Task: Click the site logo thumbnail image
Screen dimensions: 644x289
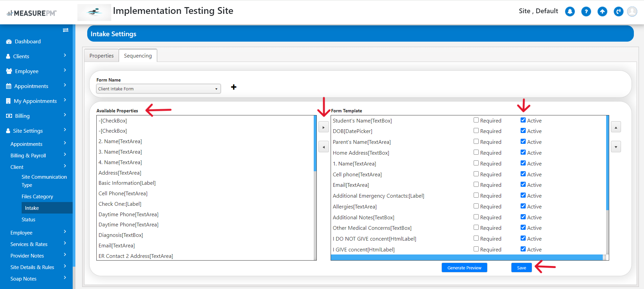Action: tap(94, 13)
